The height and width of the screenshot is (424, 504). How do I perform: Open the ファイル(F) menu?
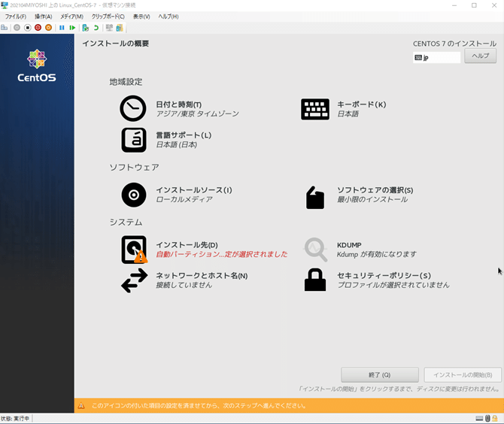(x=16, y=17)
